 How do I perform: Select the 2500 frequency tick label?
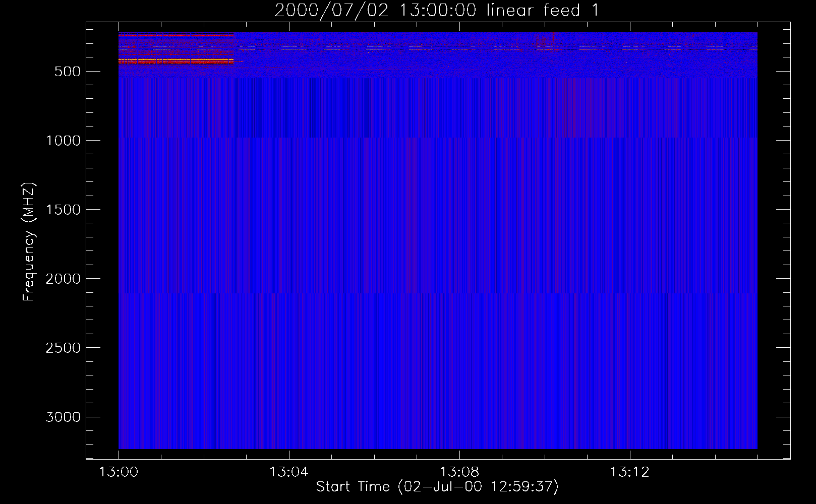[x=63, y=348]
